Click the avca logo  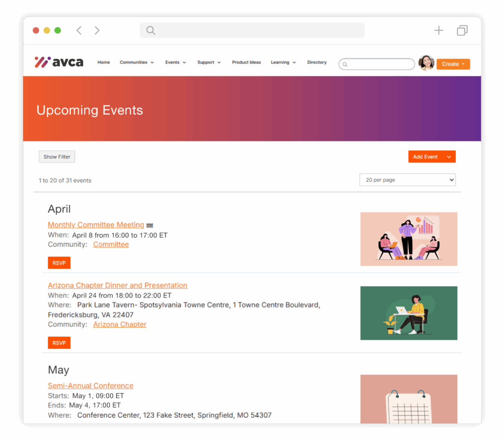click(x=59, y=62)
